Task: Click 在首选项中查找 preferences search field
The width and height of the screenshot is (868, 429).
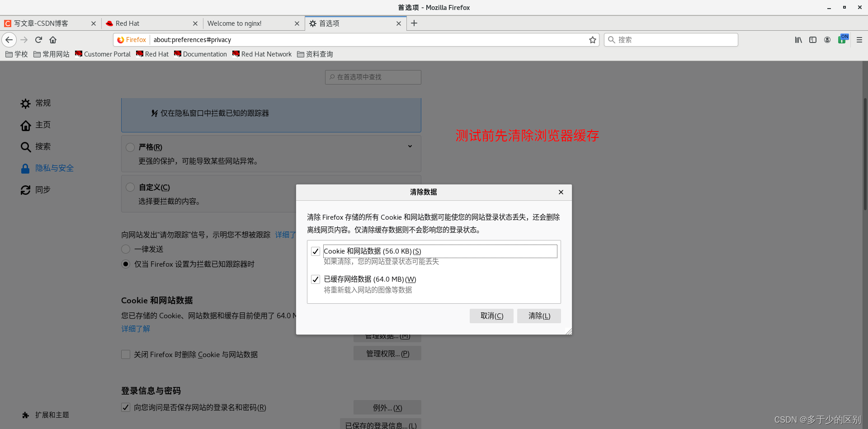Action: 373,77
